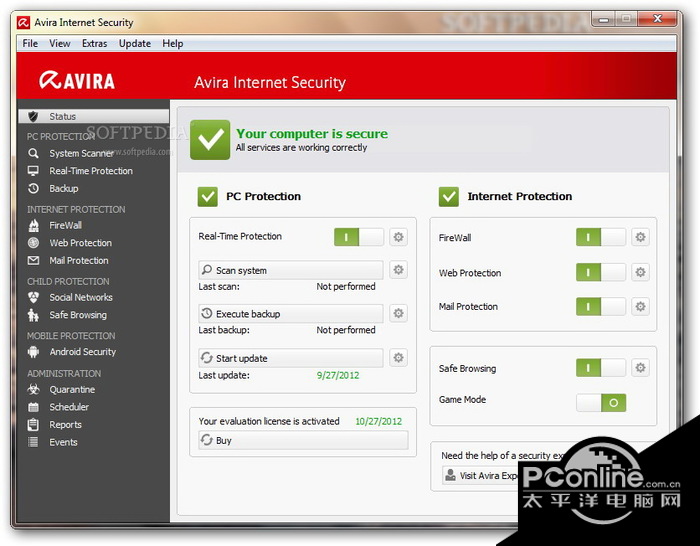
Task: Open the Extras menu
Action: [94, 43]
